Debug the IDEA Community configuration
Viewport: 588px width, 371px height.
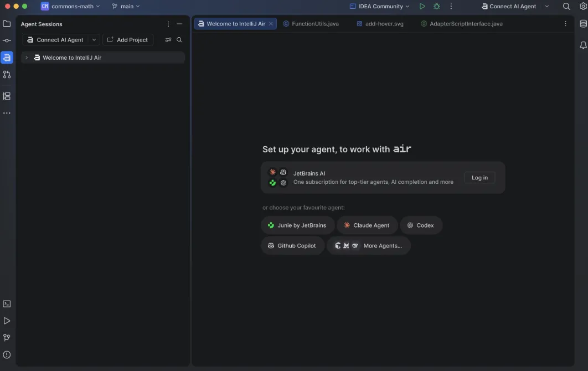[436, 7]
